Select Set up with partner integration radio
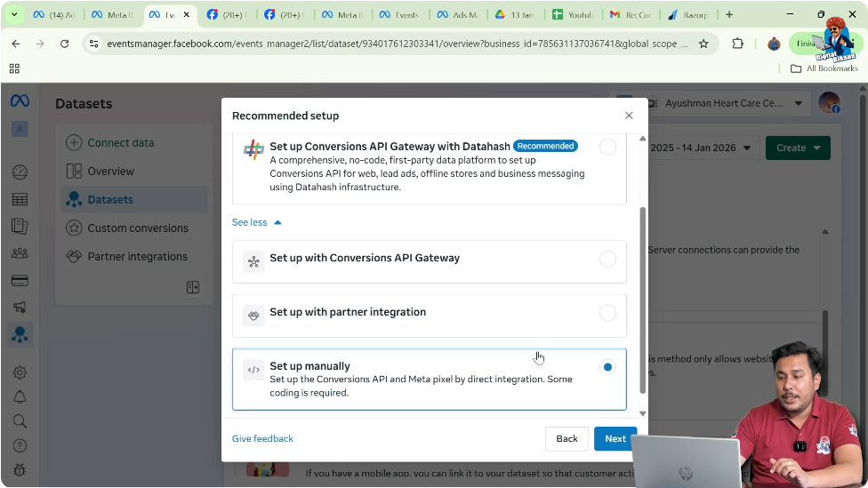868x488 pixels. [x=607, y=313]
